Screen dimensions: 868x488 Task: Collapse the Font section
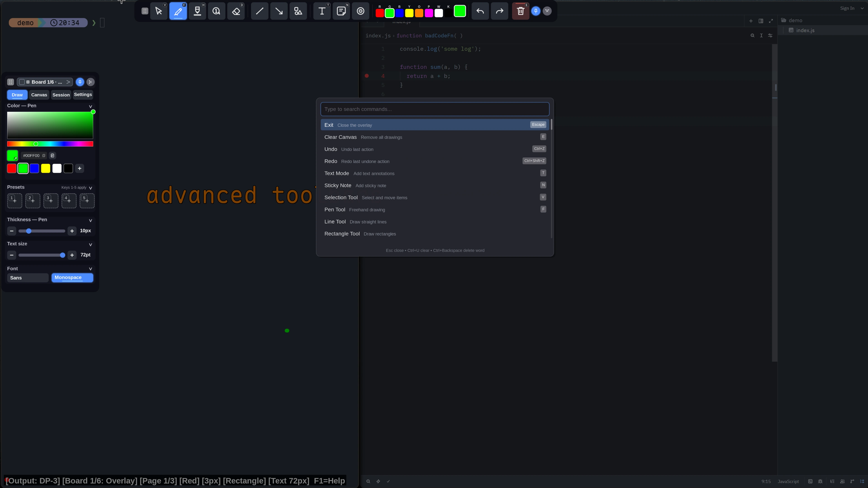pos(90,269)
